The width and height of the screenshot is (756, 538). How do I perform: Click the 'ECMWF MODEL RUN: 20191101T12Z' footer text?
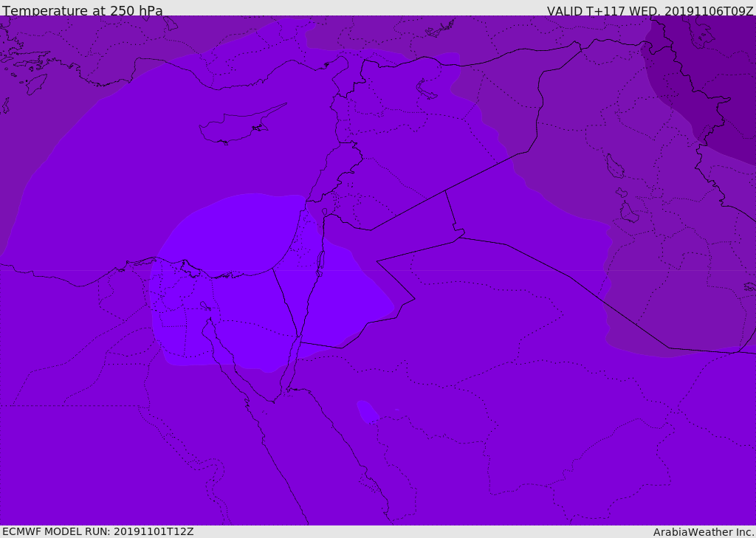[x=98, y=531]
